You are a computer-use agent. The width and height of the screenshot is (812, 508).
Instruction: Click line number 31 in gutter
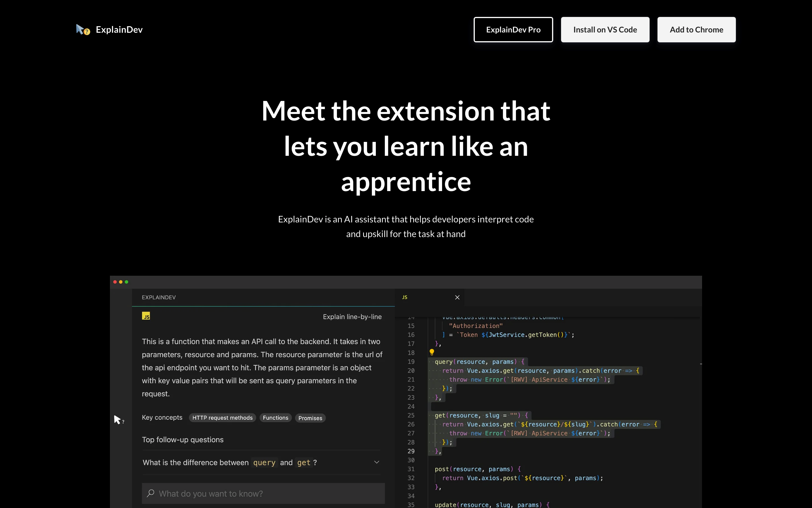411,469
